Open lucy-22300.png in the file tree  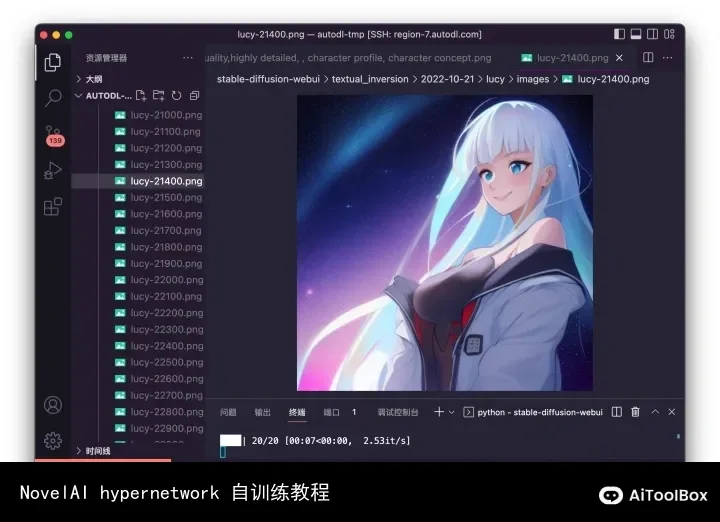138,329
